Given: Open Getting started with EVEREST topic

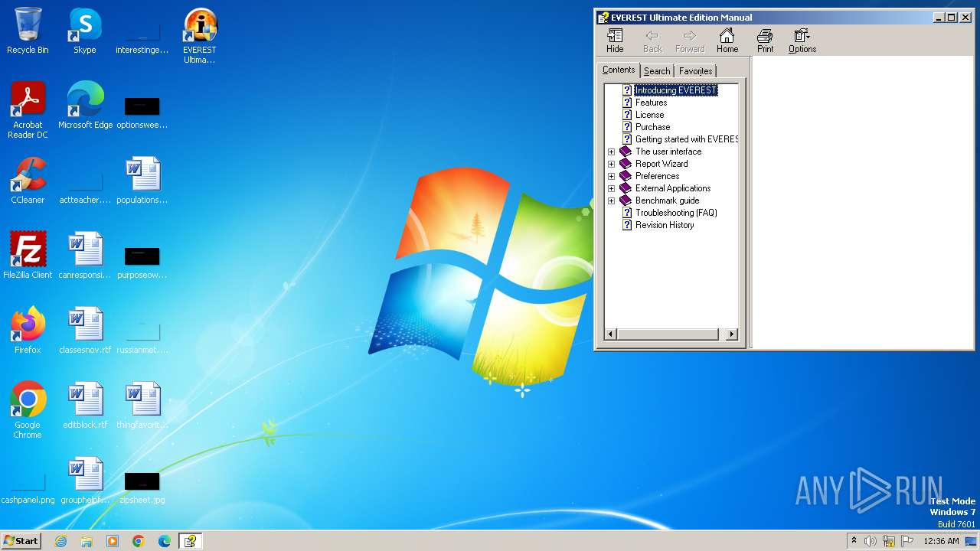Looking at the screenshot, I should pyautogui.click(x=686, y=139).
